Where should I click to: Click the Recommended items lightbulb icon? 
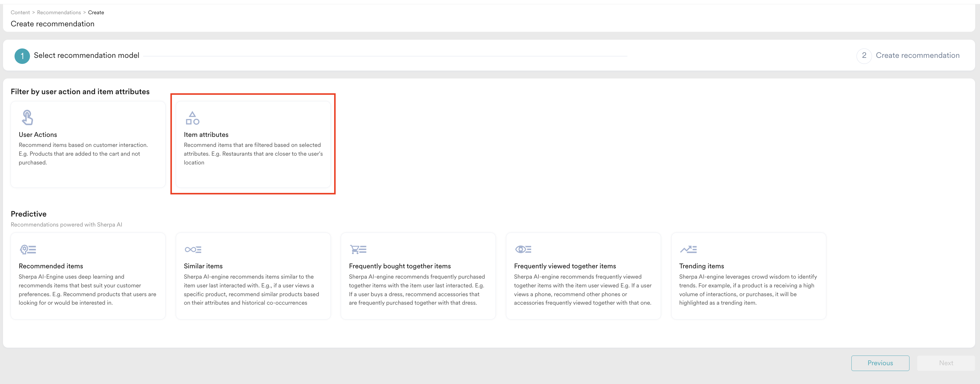tap(28, 249)
